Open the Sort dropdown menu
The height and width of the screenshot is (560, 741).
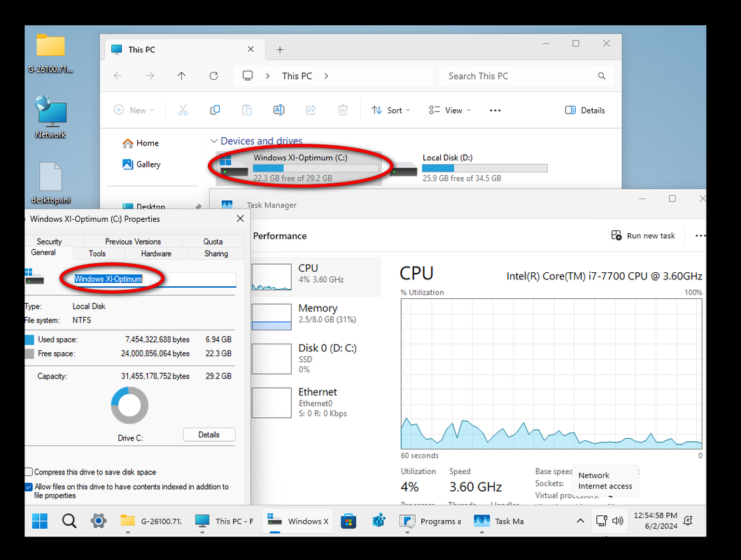coord(390,110)
